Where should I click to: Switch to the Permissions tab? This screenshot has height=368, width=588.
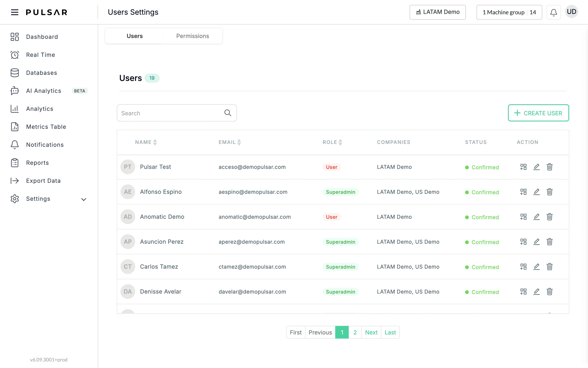click(193, 36)
